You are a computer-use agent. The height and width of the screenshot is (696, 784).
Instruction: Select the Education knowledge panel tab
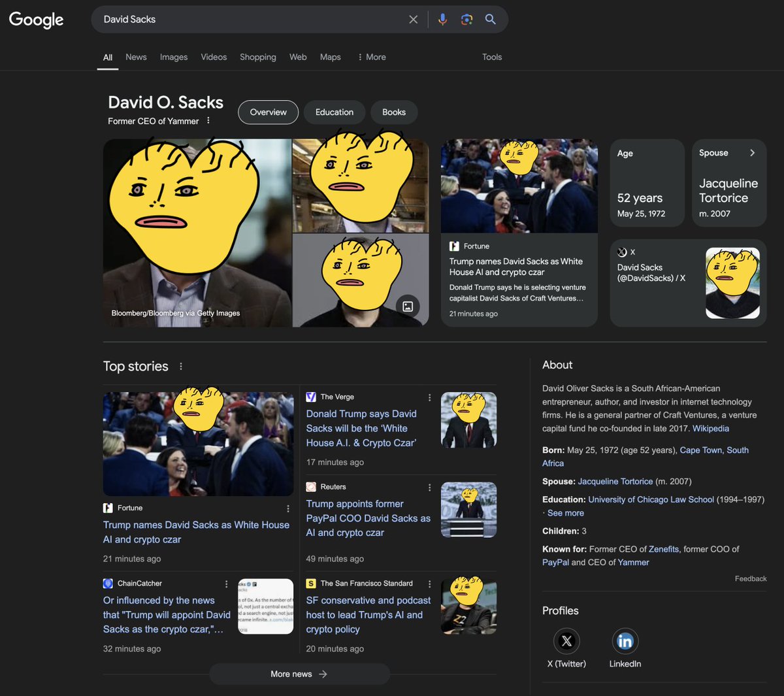[334, 112]
